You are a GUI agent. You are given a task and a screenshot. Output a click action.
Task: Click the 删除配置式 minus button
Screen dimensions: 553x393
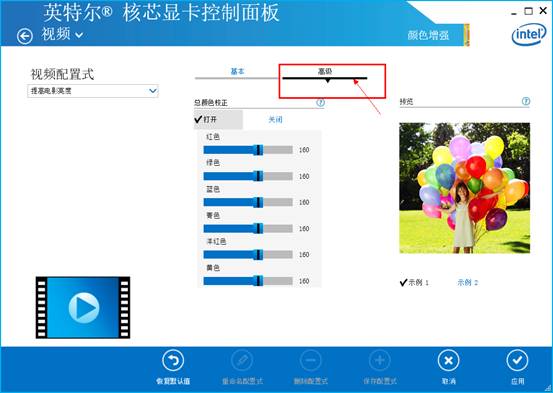[311, 366]
